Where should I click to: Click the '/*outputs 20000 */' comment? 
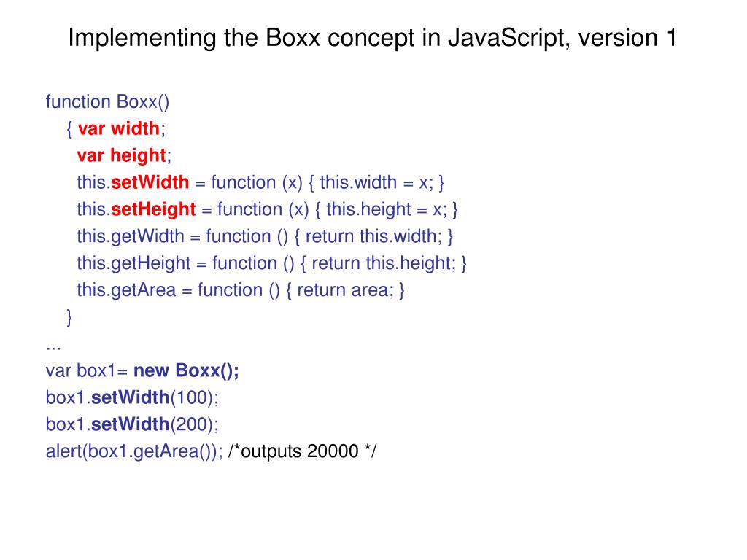pos(303,451)
